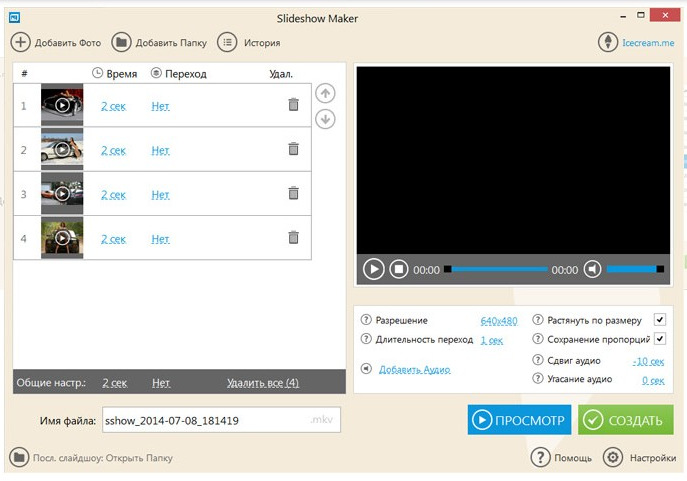Select slide 3 thumbnail
The width and height of the screenshot is (687, 481).
click(x=62, y=193)
